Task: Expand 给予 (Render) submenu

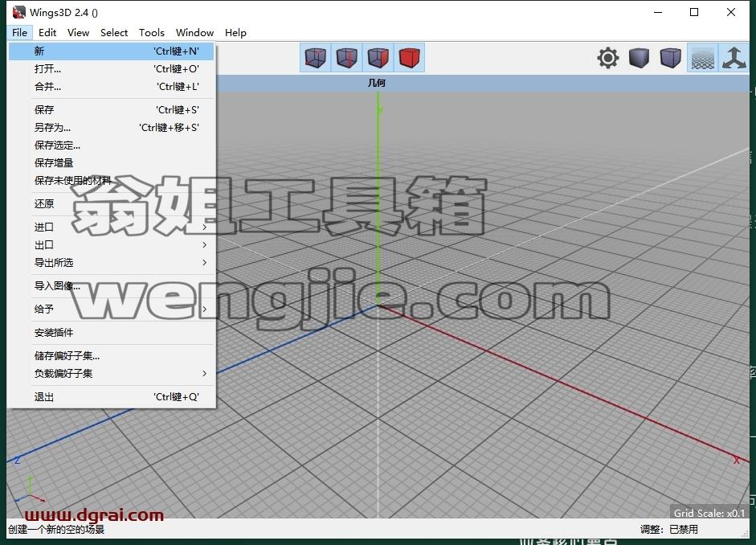Action: pos(112,309)
